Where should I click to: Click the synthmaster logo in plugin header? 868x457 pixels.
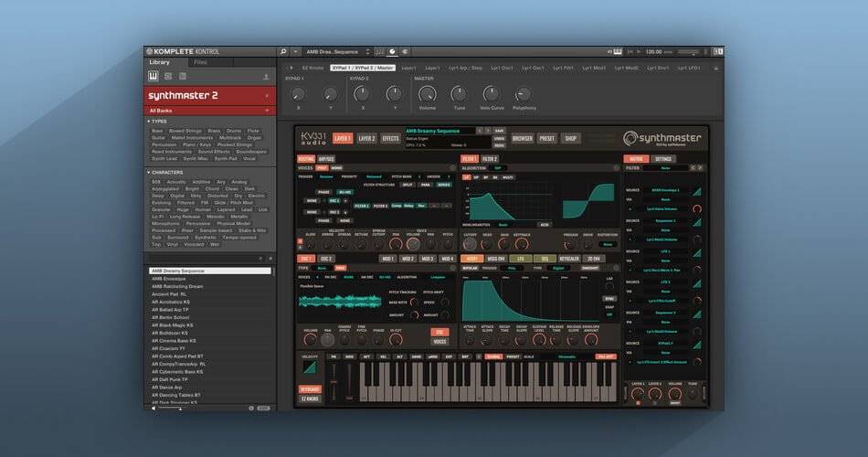click(662, 138)
